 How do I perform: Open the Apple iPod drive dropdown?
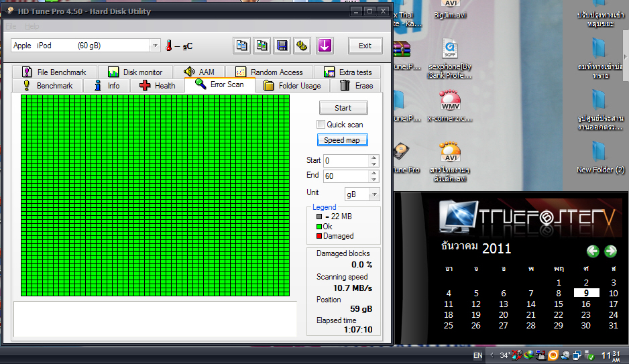tap(155, 46)
